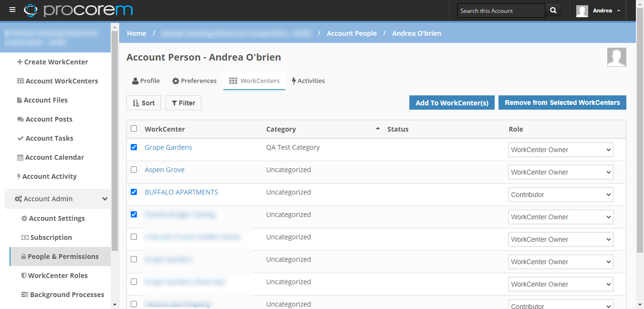Screen dimensions: 644x309
Task: Click the Role column header
Action: tap(516, 129)
